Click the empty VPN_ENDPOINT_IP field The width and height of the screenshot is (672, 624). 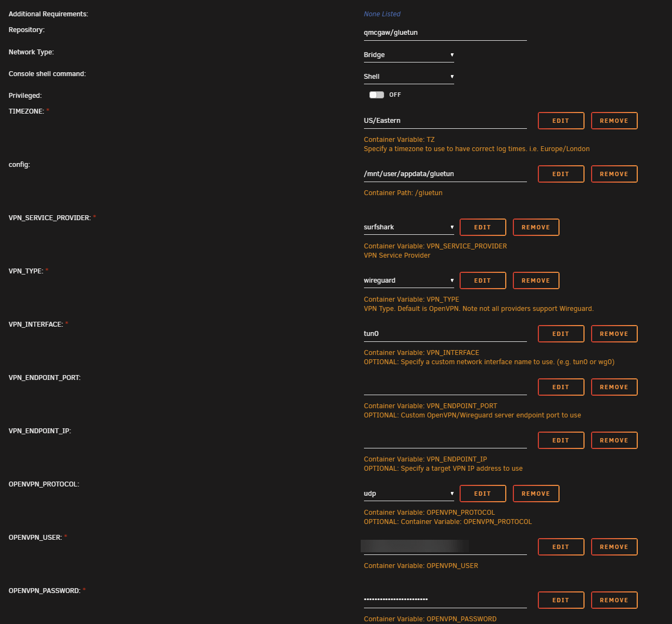(445, 440)
